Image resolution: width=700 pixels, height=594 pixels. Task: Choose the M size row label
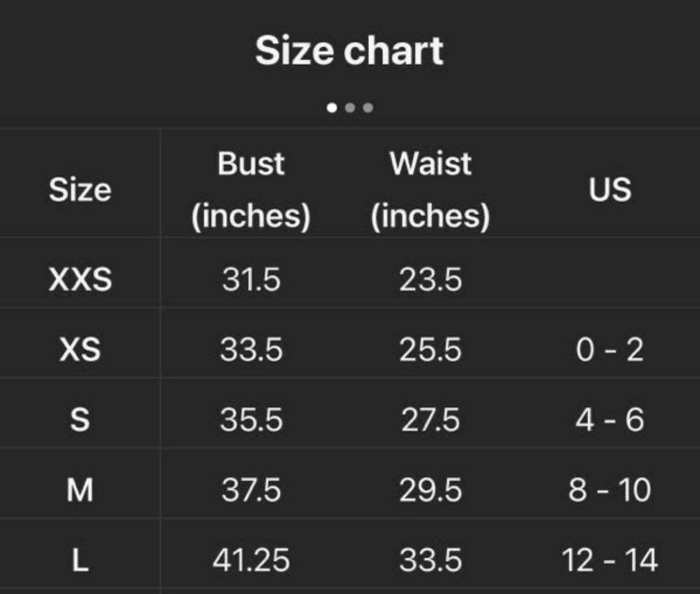click(80, 489)
